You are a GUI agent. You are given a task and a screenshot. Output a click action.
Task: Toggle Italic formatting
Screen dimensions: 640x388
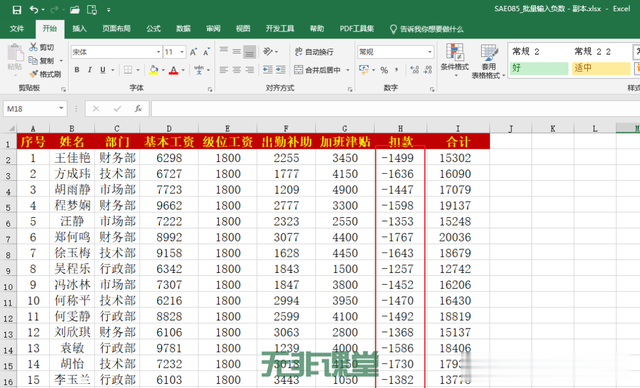pyautogui.click(x=89, y=70)
